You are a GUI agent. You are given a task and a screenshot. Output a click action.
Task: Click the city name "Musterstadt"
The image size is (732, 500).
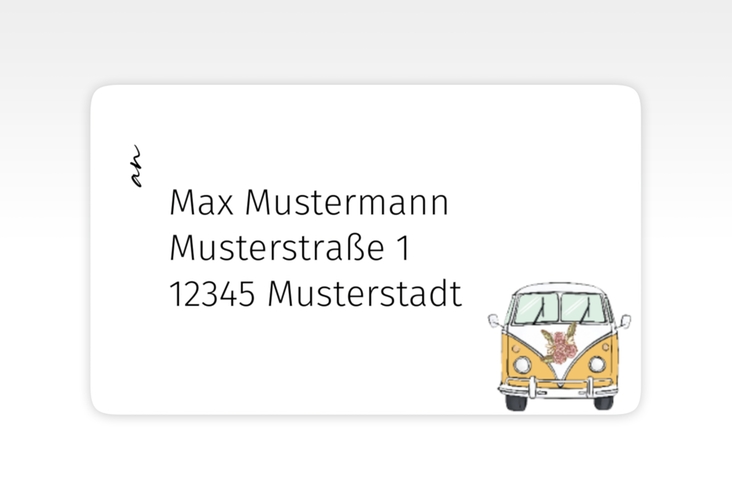pyautogui.click(x=365, y=295)
